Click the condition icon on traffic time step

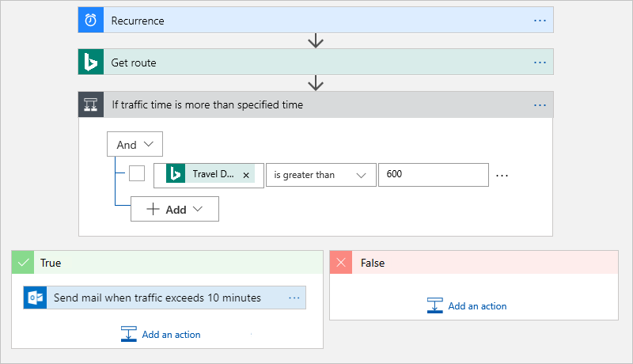[91, 104]
